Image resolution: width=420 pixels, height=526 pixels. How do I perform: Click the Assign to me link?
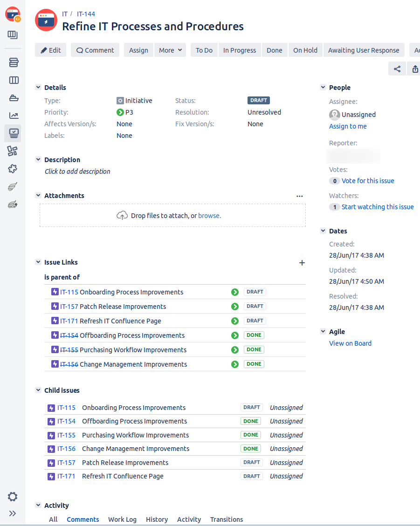click(x=348, y=126)
